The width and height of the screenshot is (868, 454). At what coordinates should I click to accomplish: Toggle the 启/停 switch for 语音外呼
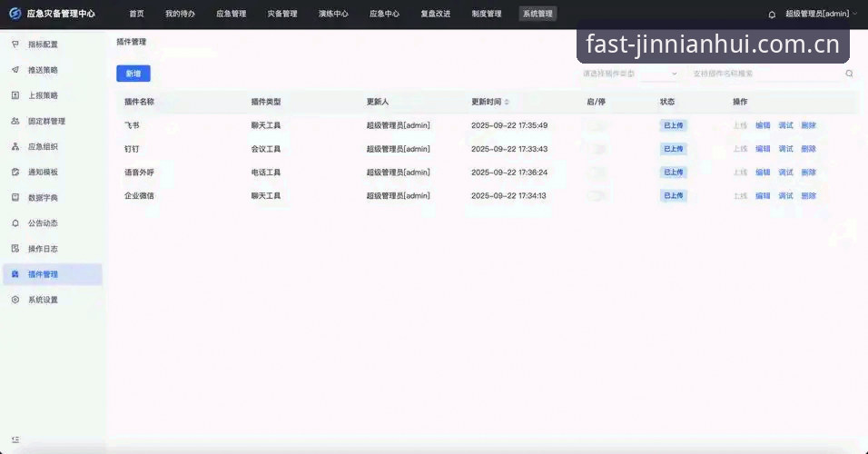coord(597,173)
